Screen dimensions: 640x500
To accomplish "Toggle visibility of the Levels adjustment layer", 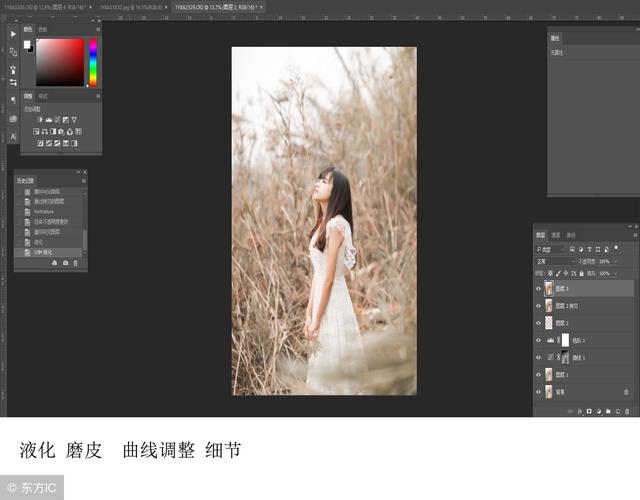I will pyautogui.click(x=538, y=340).
